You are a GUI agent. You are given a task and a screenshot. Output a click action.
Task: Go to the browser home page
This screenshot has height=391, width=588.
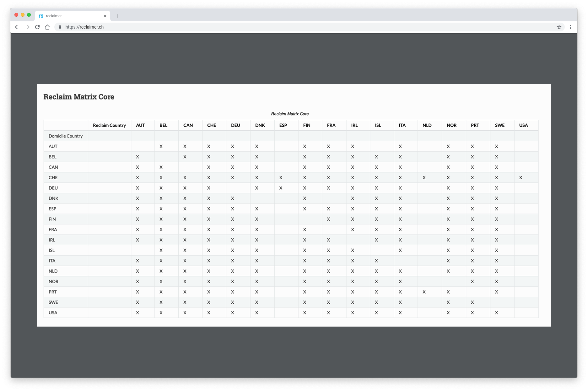point(47,27)
